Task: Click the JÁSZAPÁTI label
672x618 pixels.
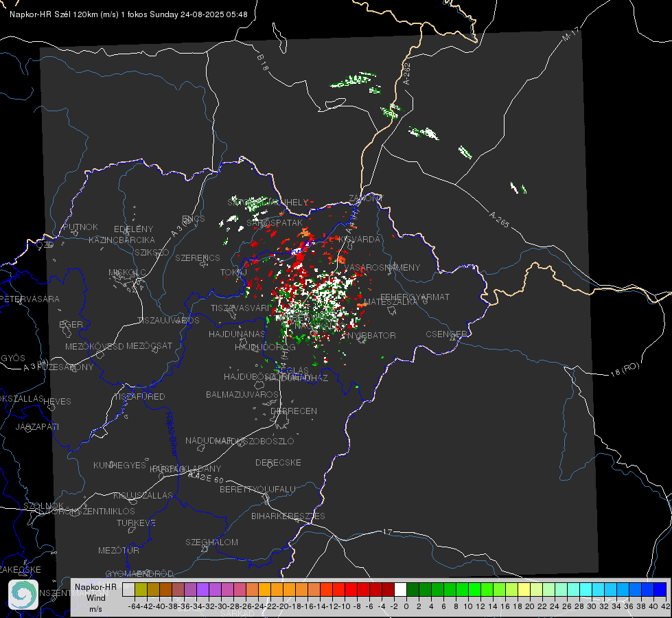Action: [37, 426]
